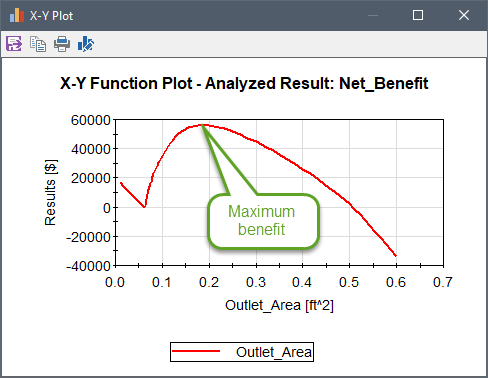Click the Maximum benefit callout annotation
Screen dimensions: 488x378
(263, 221)
